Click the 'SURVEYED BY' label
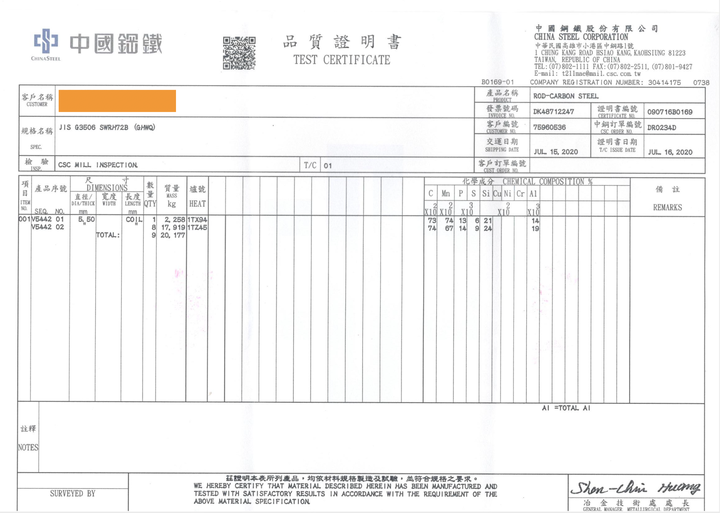Viewport: 720px width, 513px height. (73, 494)
